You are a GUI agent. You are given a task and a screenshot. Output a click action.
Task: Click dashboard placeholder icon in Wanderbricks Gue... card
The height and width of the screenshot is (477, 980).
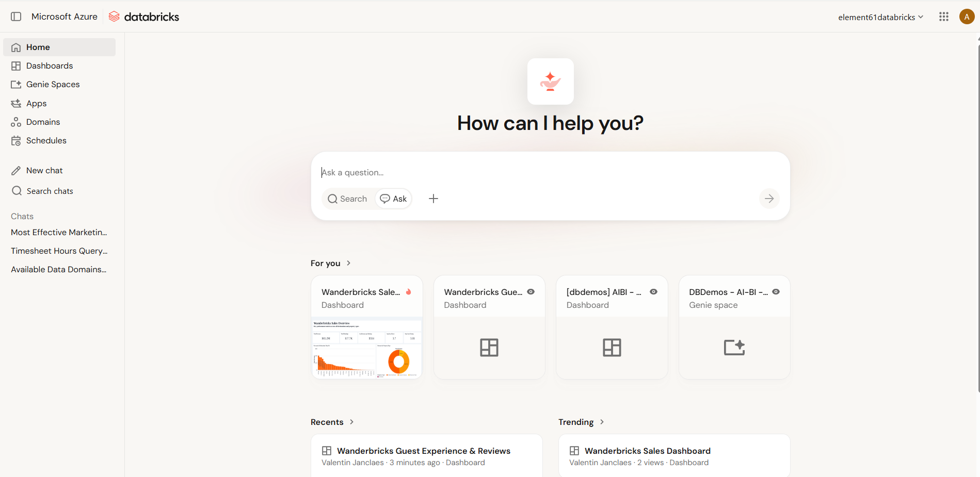pyautogui.click(x=489, y=348)
